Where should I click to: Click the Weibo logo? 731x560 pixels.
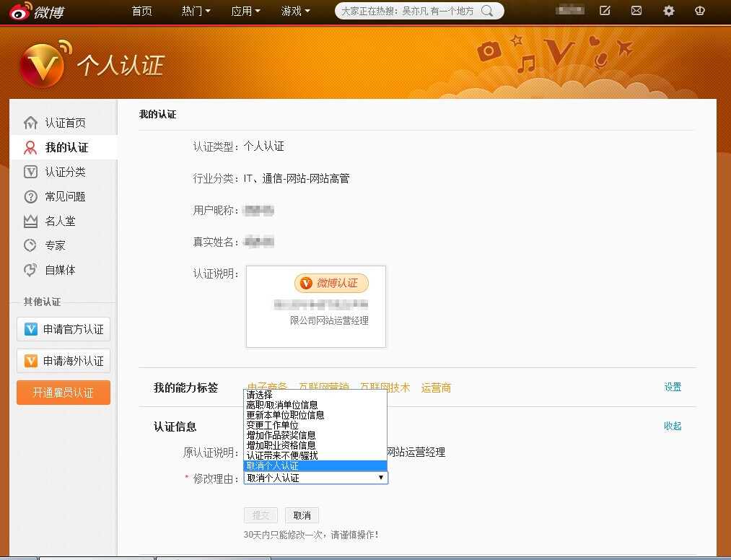point(36,12)
